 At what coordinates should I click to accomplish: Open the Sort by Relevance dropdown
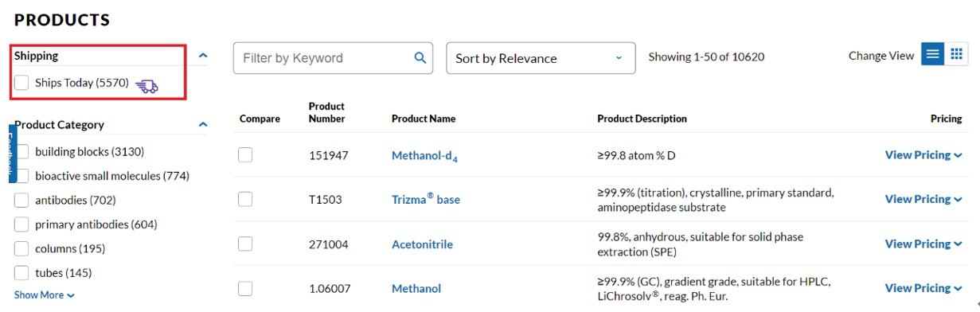[541, 58]
